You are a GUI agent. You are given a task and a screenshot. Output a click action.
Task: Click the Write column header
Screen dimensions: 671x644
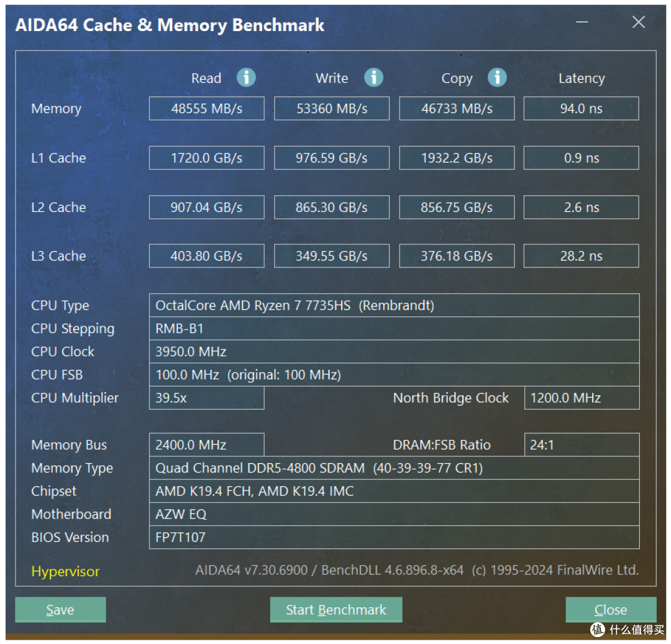(x=332, y=78)
